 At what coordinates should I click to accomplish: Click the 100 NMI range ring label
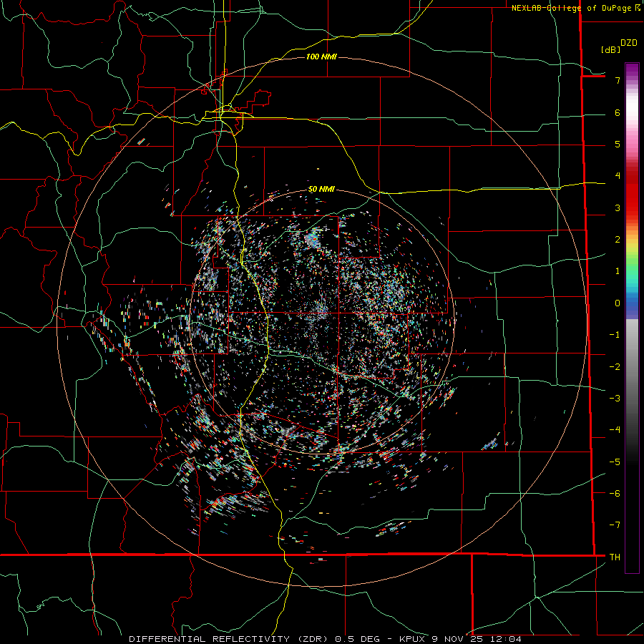coord(321,57)
